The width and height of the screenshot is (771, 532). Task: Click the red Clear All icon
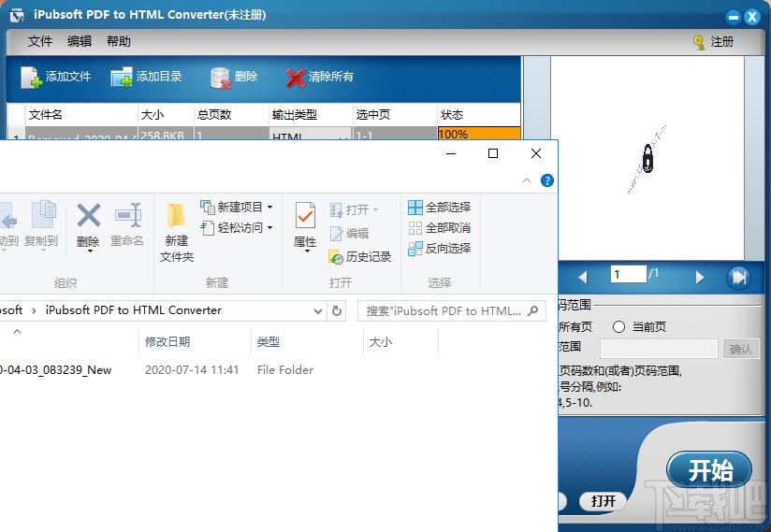click(x=295, y=78)
